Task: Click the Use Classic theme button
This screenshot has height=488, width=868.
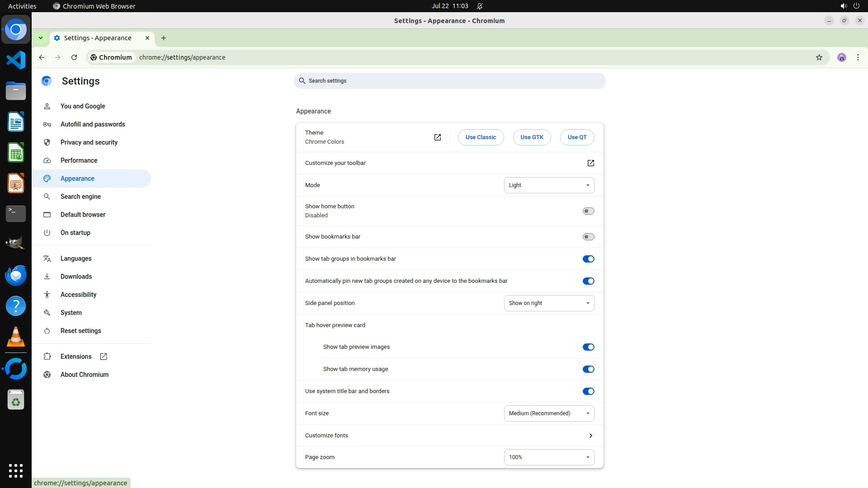Action: (480, 137)
